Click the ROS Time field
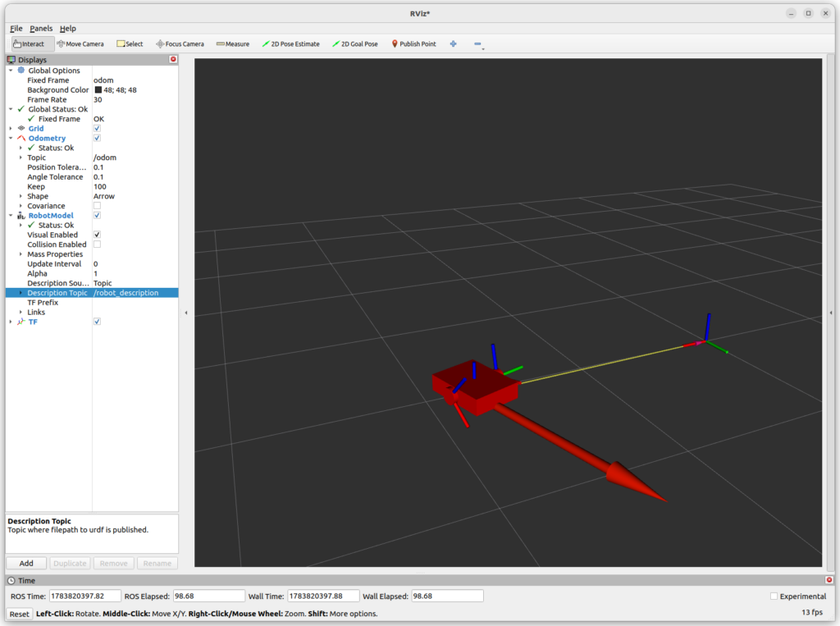840x626 pixels. click(x=84, y=596)
